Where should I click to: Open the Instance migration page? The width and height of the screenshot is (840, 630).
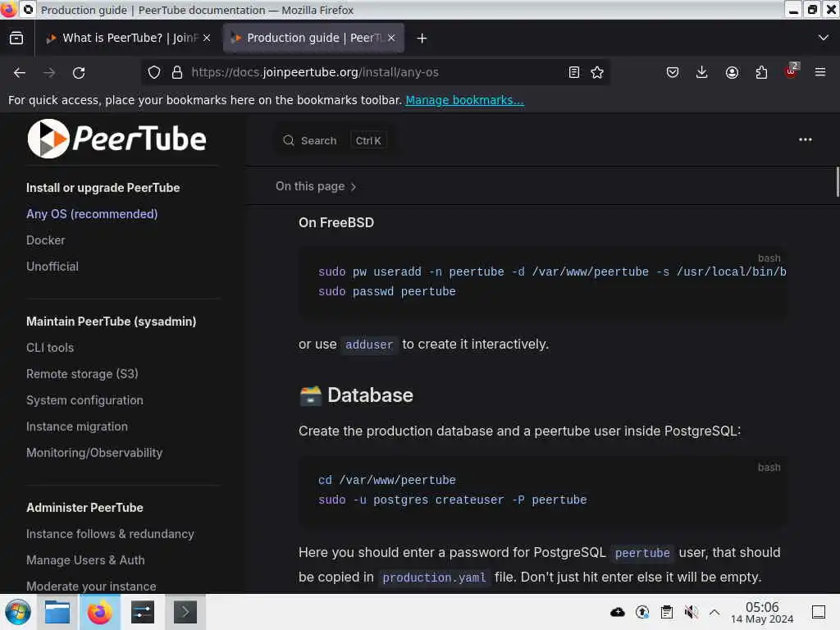(x=77, y=427)
